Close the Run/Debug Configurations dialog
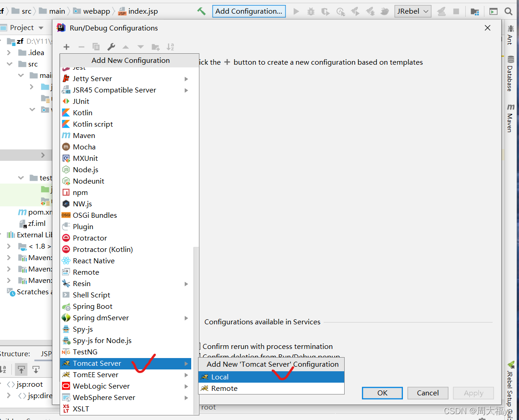 pyautogui.click(x=488, y=28)
